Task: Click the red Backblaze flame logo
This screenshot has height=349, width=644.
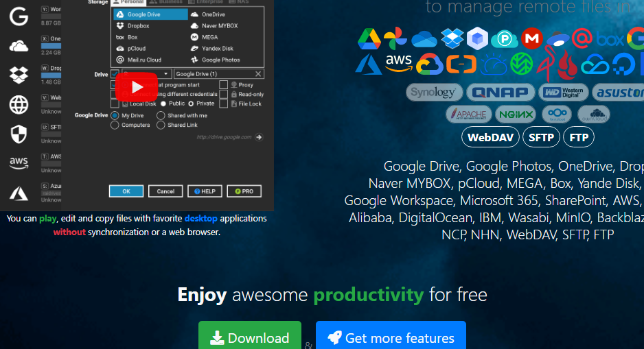Action: [x=567, y=65]
